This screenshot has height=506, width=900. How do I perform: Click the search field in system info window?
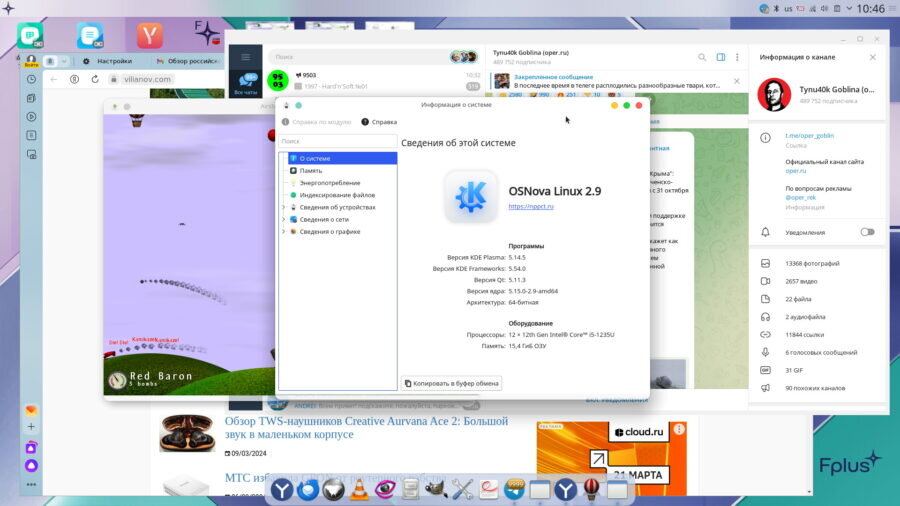[x=338, y=141]
